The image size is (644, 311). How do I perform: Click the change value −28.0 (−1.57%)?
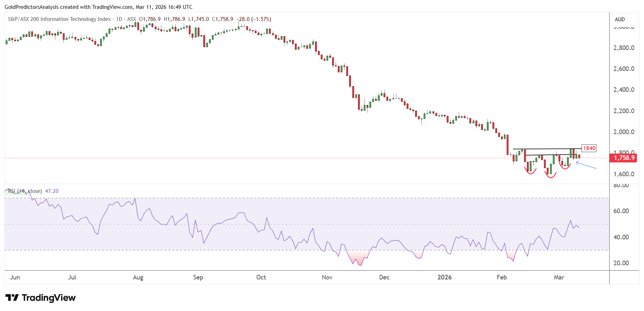click(x=254, y=19)
